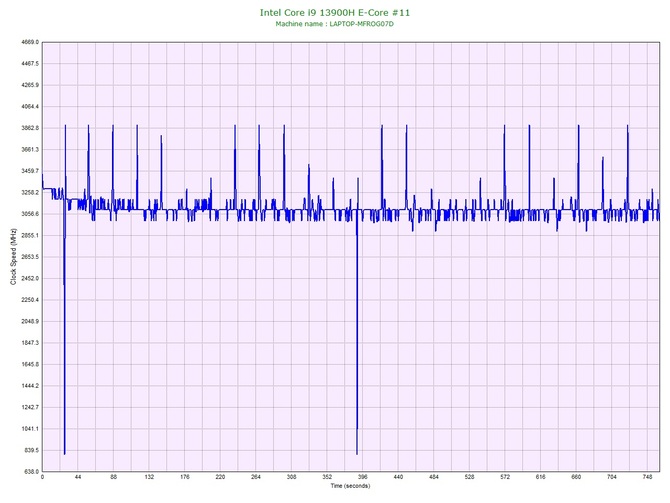This screenshot has height=503, width=670.
Task: Click the 1444.2 y-axis label
Action: (x=30, y=386)
